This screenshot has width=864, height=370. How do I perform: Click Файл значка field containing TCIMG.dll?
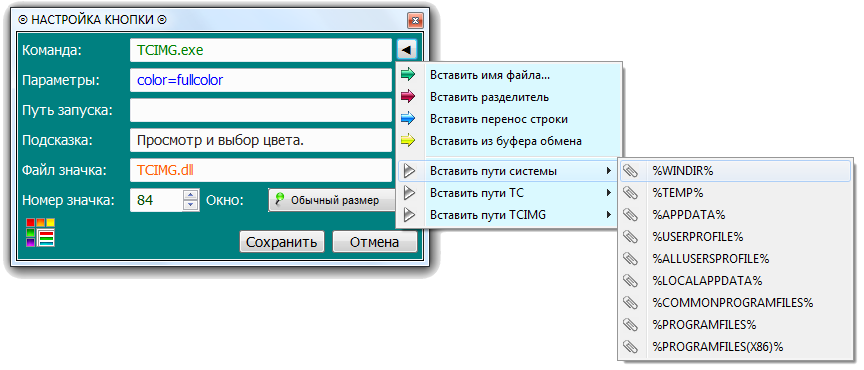click(261, 170)
